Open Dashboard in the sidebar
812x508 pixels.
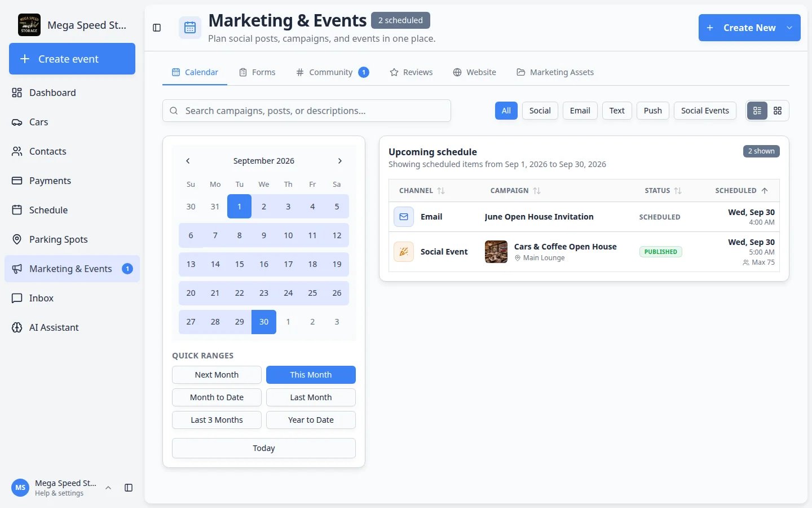click(x=72, y=93)
